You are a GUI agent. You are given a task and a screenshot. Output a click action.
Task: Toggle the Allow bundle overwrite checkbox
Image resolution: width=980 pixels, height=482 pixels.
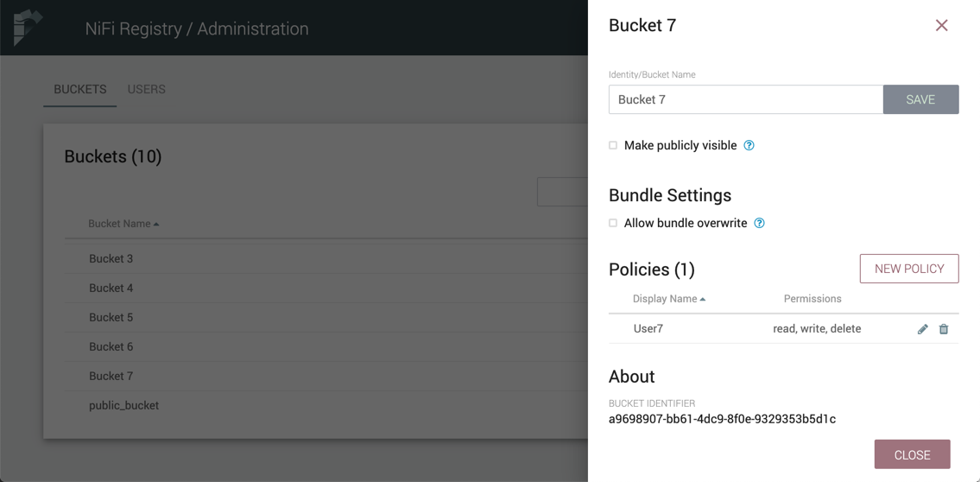[613, 223]
